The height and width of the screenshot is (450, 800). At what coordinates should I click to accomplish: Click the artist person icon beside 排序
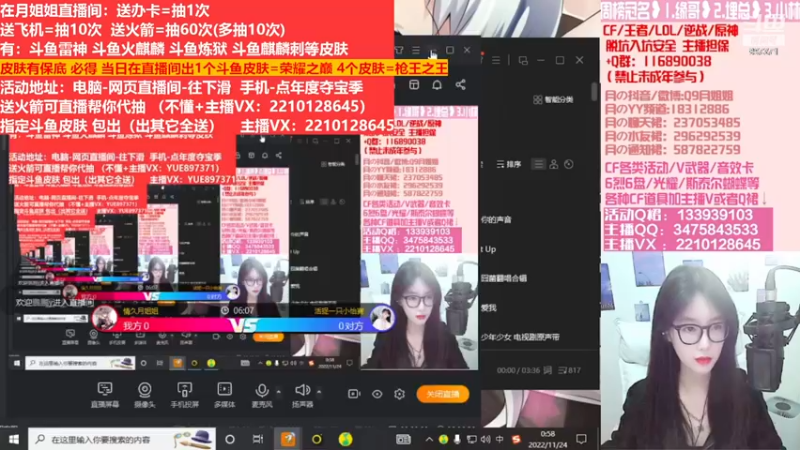point(554,164)
